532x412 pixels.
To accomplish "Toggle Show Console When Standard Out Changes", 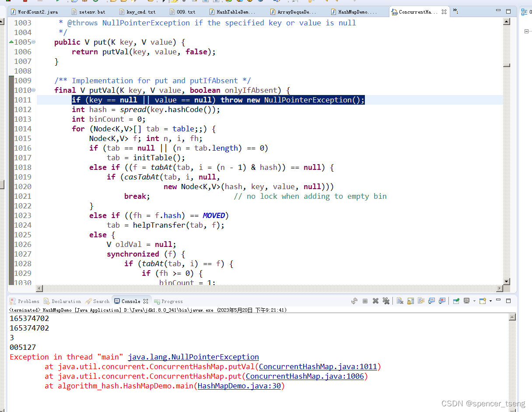I will tap(431, 301).
